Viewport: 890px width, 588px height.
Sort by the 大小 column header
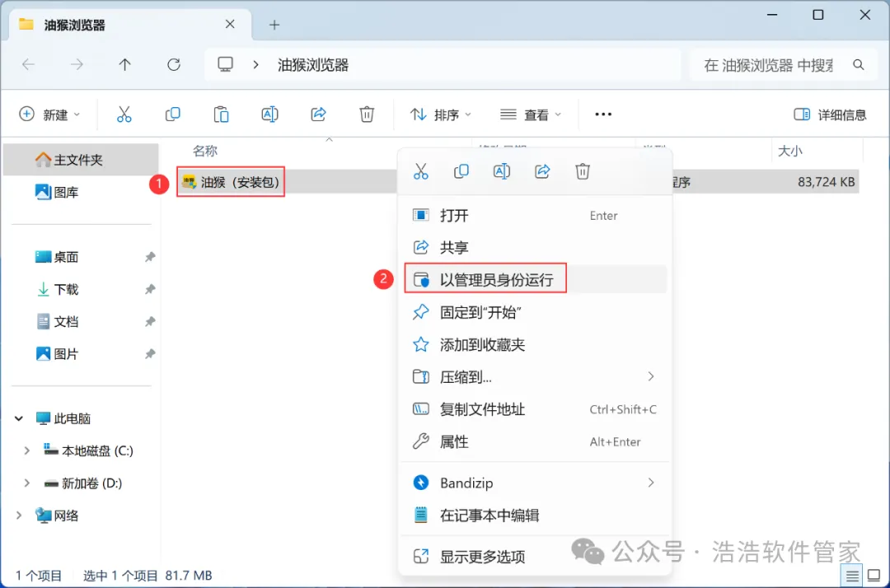tap(789, 151)
